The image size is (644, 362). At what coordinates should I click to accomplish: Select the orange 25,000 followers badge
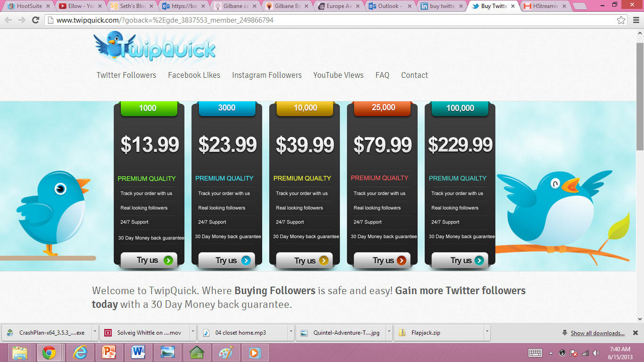tap(382, 108)
